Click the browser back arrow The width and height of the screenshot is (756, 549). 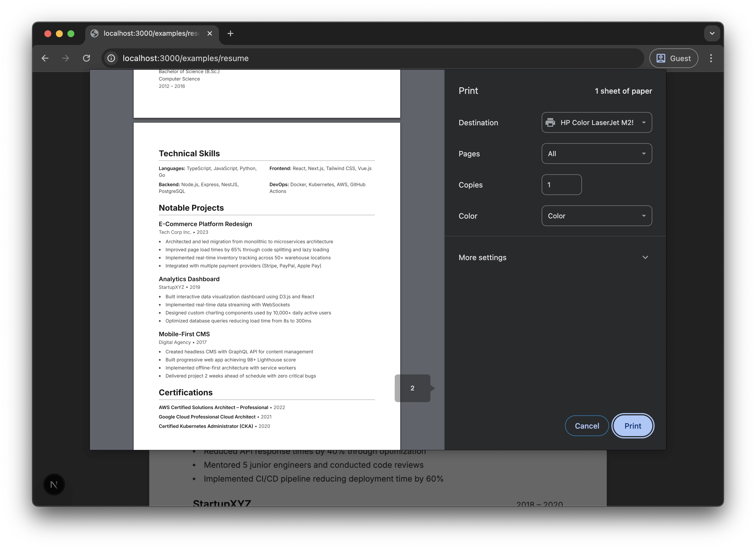(45, 58)
